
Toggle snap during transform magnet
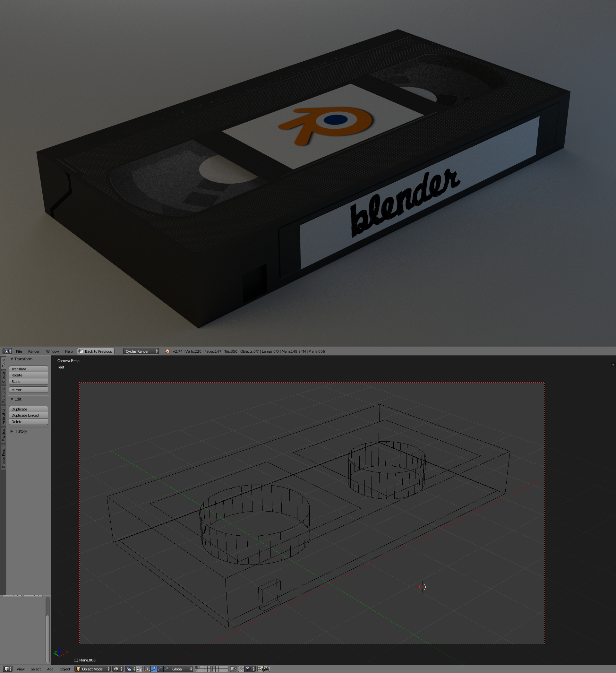pyautogui.click(x=241, y=669)
